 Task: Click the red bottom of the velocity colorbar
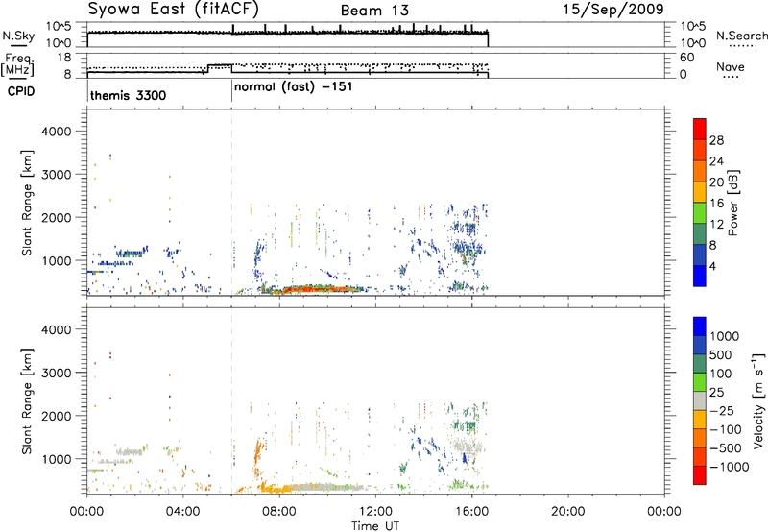tap(700, 475)
